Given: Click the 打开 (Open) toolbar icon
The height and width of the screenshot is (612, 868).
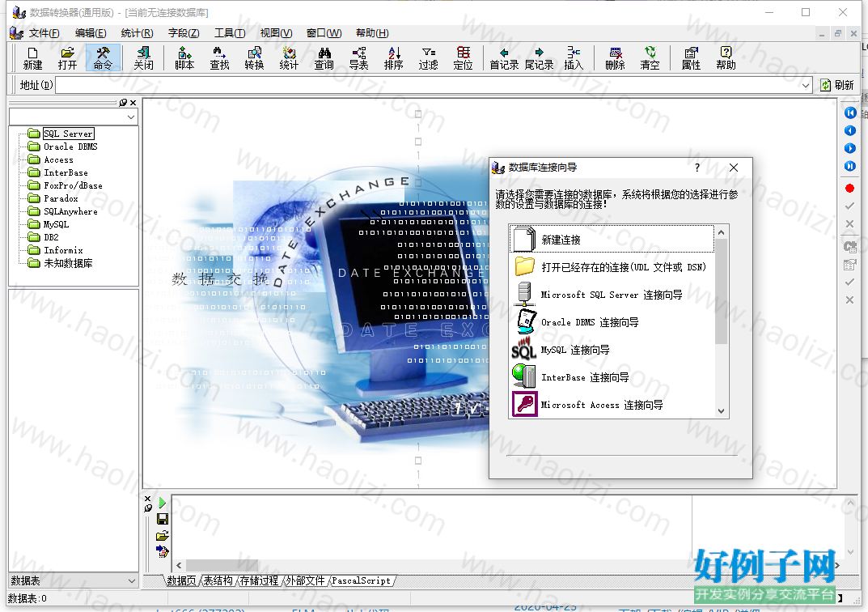Looking at the screenshot, I should pyautogui.click(x=67, y=58).
